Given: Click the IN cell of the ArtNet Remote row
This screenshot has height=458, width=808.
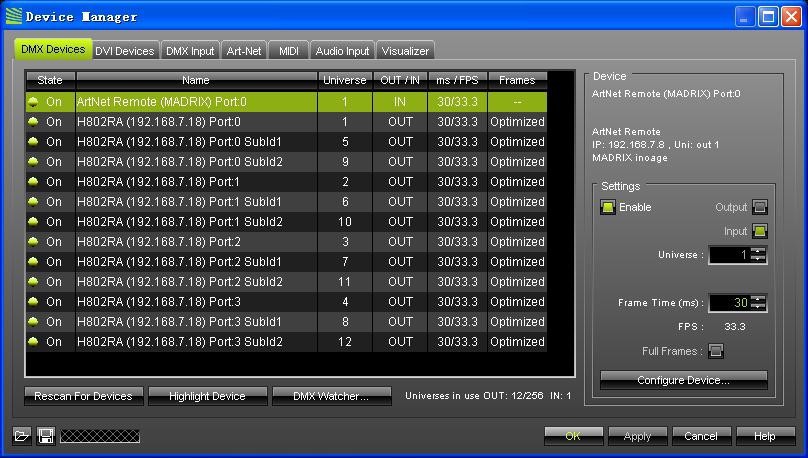Looking at the screenshot, I should point(400,102).
